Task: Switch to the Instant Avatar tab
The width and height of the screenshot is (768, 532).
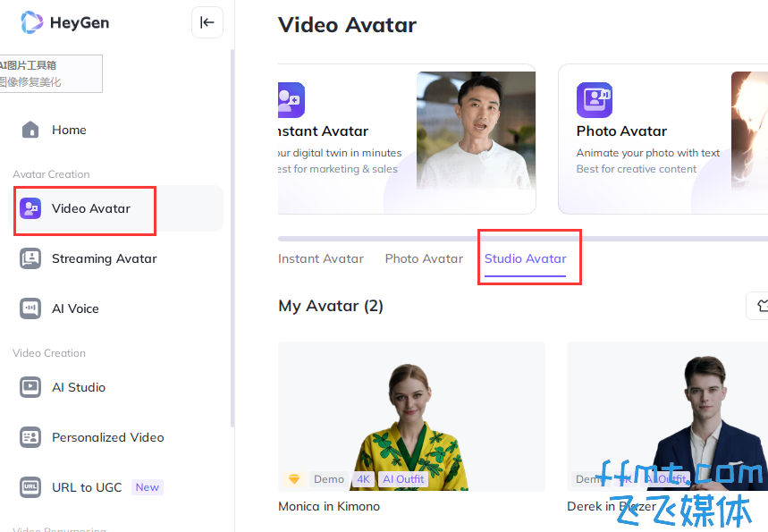Action: click(x=321, y=258)
